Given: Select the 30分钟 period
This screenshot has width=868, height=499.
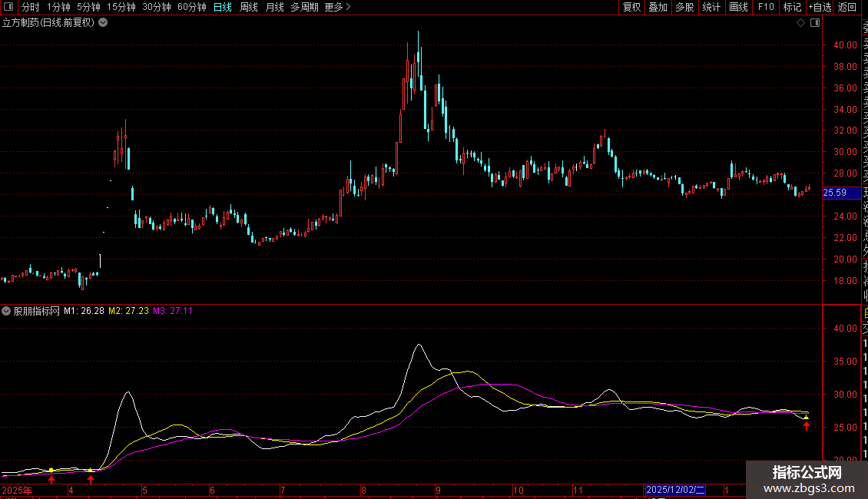Looking at the screenshot, I should 157,7.
